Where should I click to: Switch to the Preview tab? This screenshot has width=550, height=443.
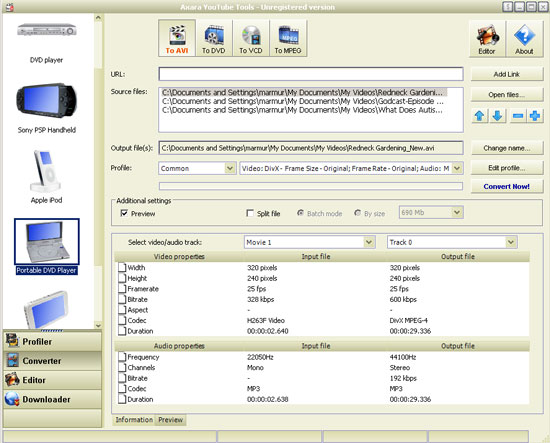tap(170, 419)
